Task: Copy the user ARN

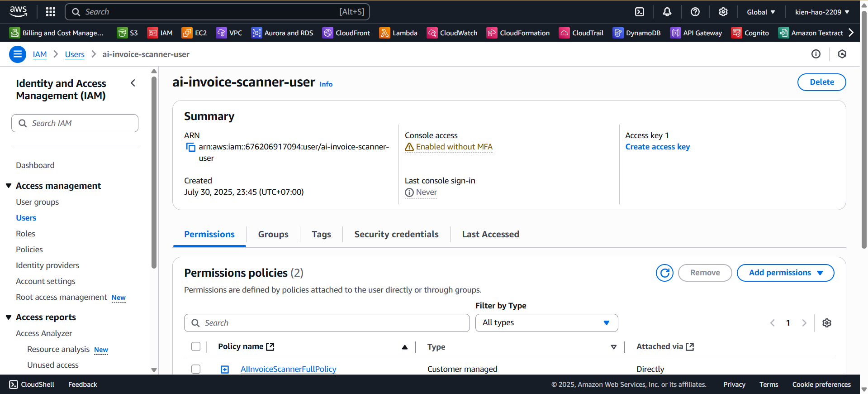Action: pos(190,147)
